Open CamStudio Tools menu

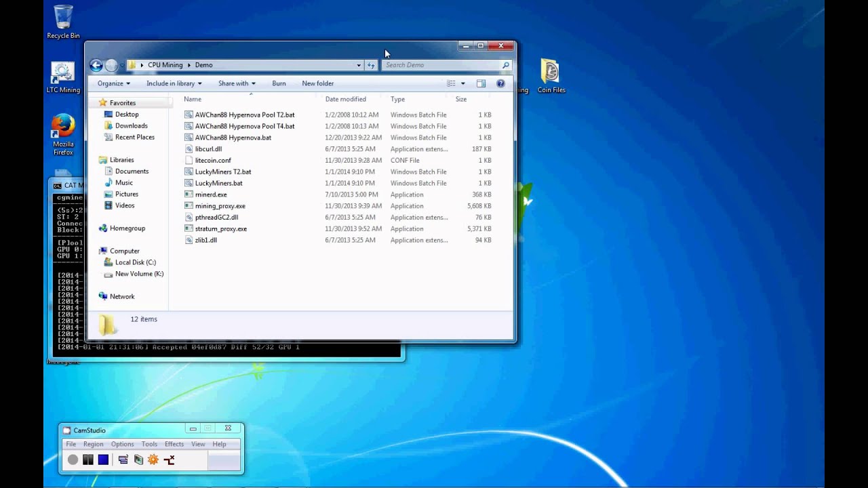[149, 444]
